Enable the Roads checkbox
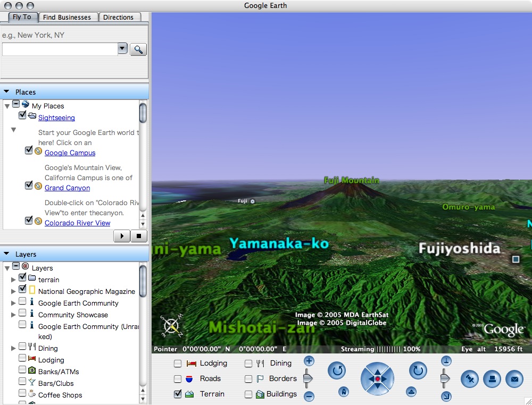The image size is (532, 405). 178,378
